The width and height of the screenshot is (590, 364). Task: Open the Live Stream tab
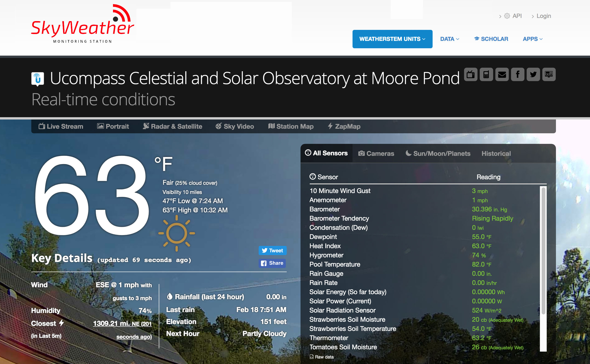(x=61, y=126)
